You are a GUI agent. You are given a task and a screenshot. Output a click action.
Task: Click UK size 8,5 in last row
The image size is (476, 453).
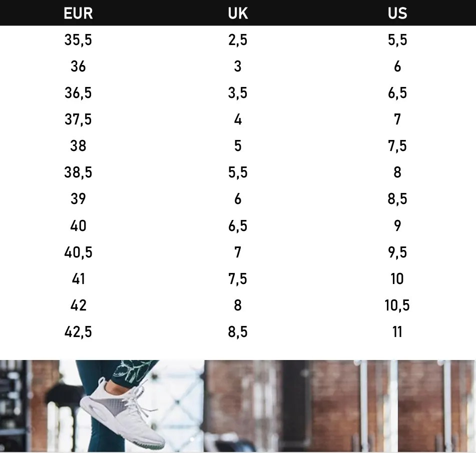[x=238, y=331]
